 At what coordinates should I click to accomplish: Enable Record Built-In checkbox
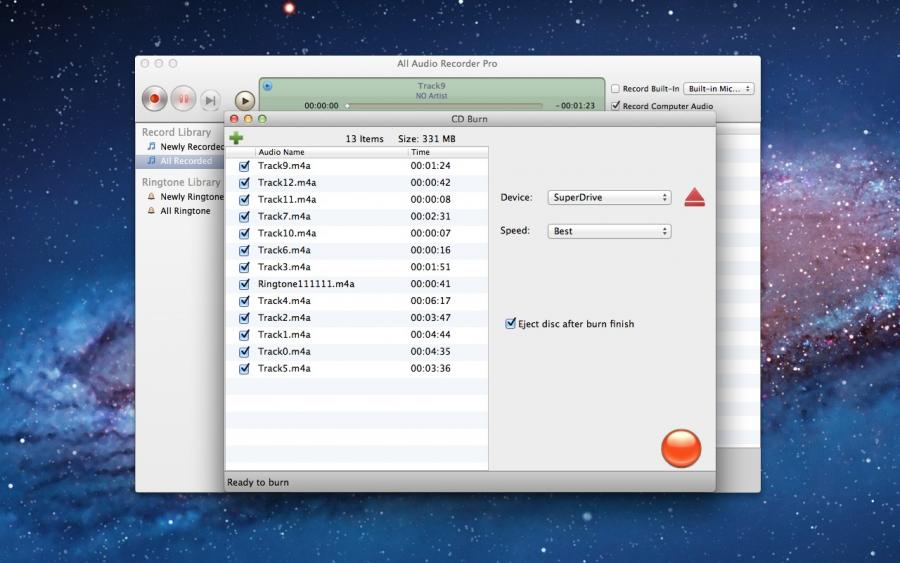click(x=615, y=88)
